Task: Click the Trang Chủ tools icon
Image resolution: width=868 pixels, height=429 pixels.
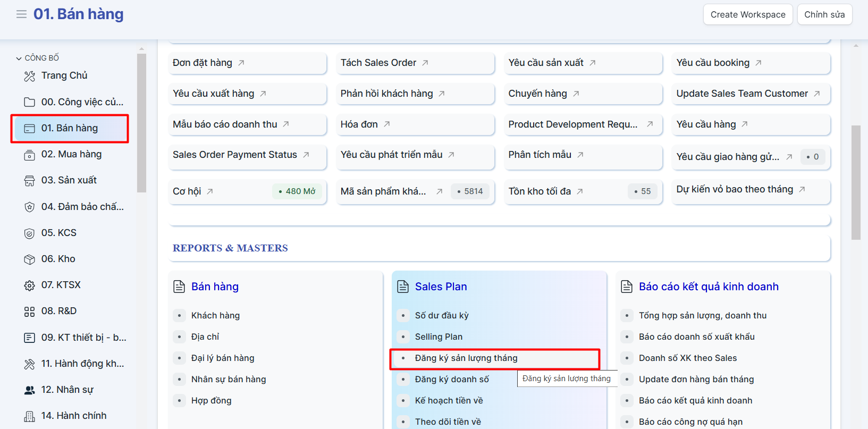Action: 30,76
